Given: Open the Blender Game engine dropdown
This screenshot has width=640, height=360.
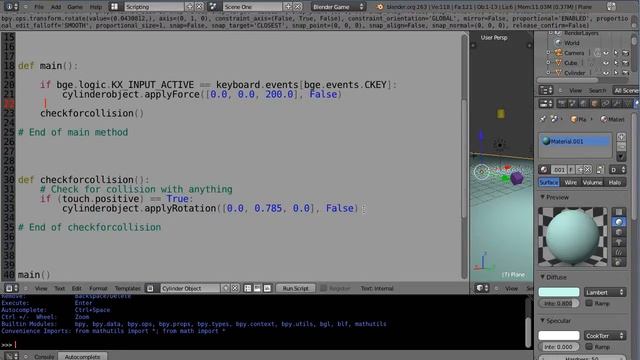Looking at the screenshot, I should [338, 7].
